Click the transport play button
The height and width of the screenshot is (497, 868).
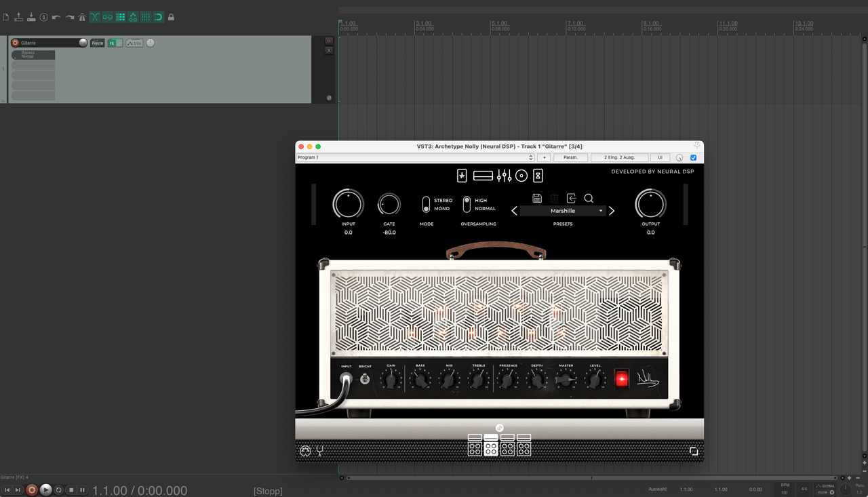(45, 490)
